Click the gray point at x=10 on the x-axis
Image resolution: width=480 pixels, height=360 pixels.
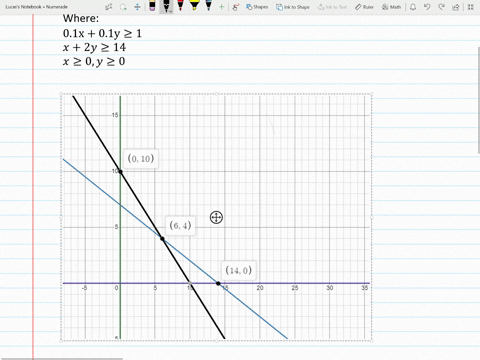click(190, 283)
